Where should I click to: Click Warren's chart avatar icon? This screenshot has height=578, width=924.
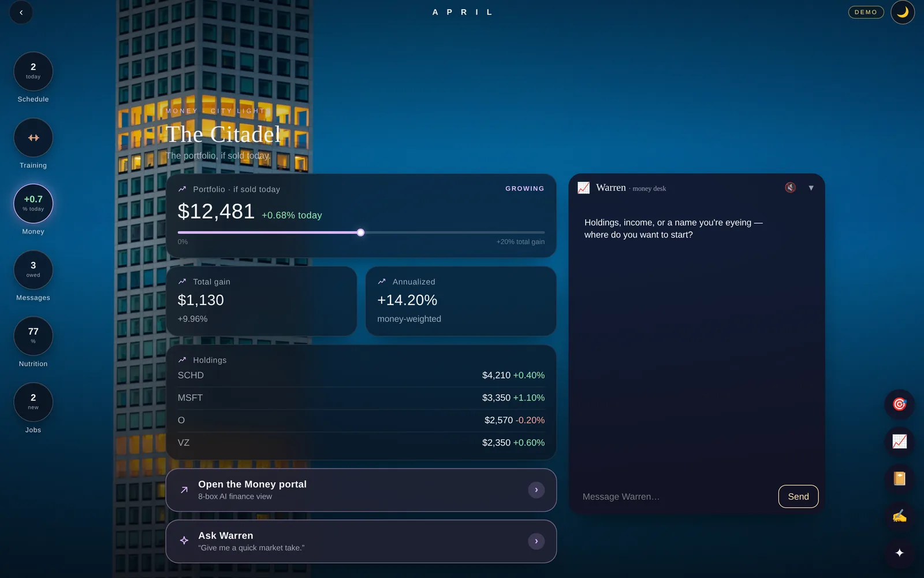[x=583, y=188]
